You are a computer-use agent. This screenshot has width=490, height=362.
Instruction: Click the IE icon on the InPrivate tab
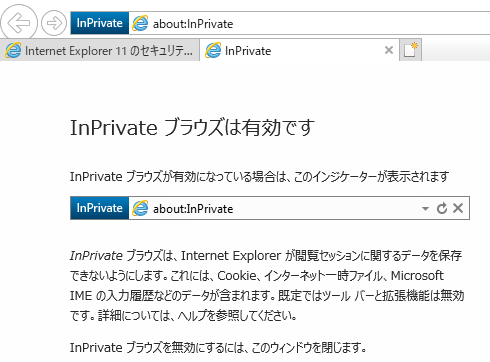[x=213, y=50]
